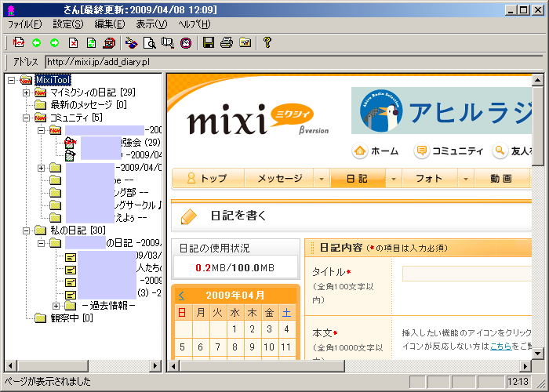This screenshot has width=549, height=392.
Task: Click the タイトル input field
Action: coord(467,274)
